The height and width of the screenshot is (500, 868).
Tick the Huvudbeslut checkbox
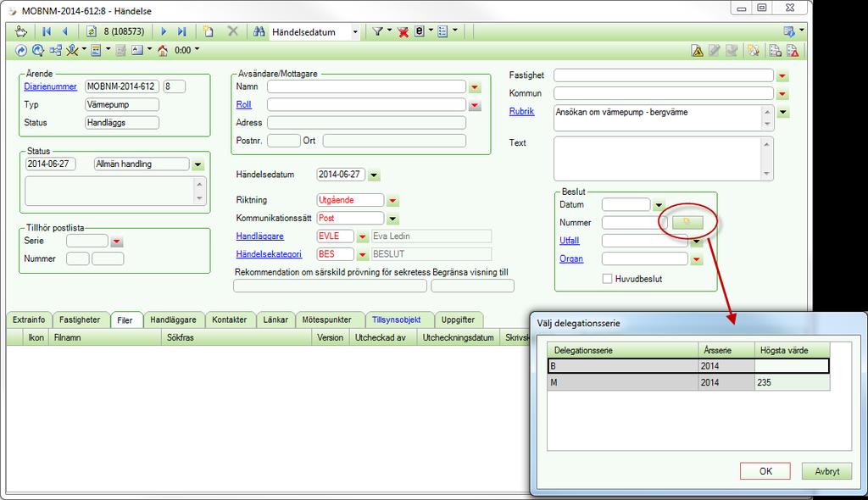coord(607,279)
